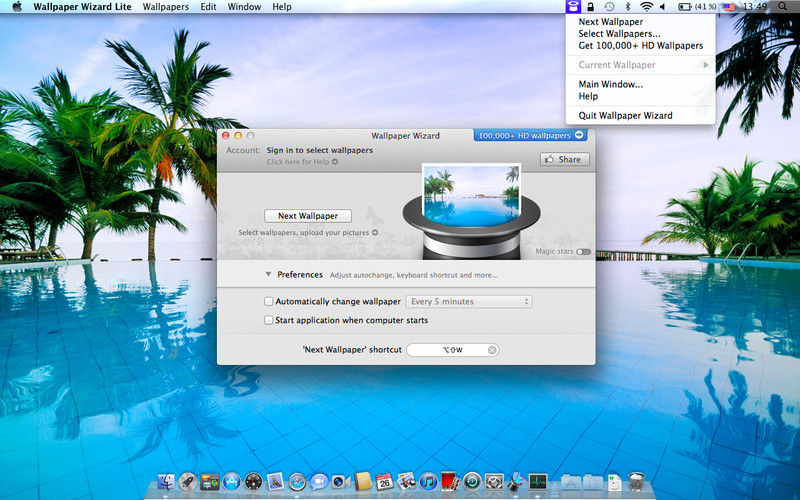Open the Window menu
This screenshot has height=500, width=800.
(x=244, y=7)
